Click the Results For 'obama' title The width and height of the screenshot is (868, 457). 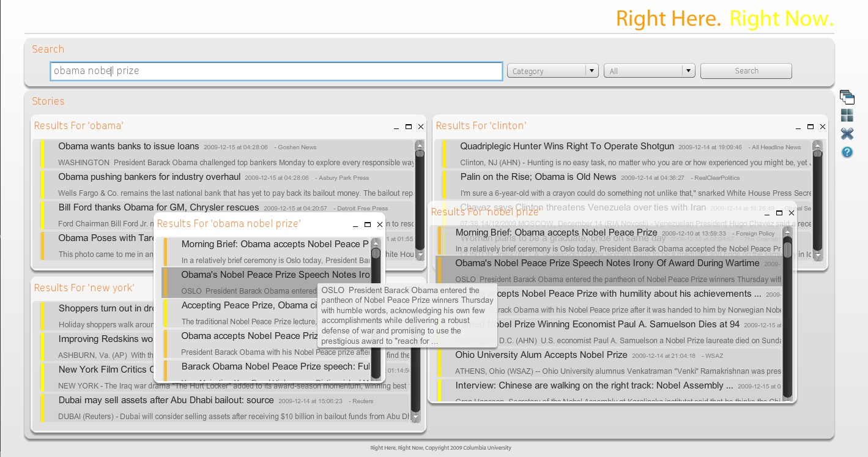click(78, 125)
